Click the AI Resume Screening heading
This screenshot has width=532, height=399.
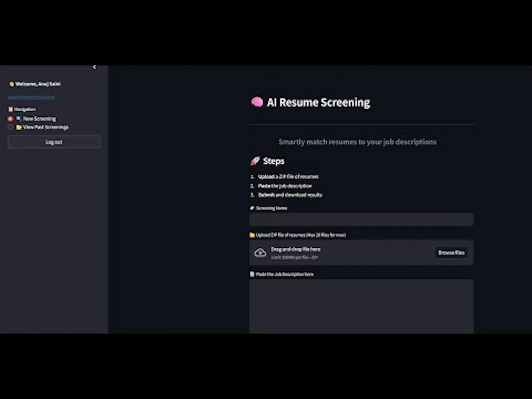coord(318,102)
